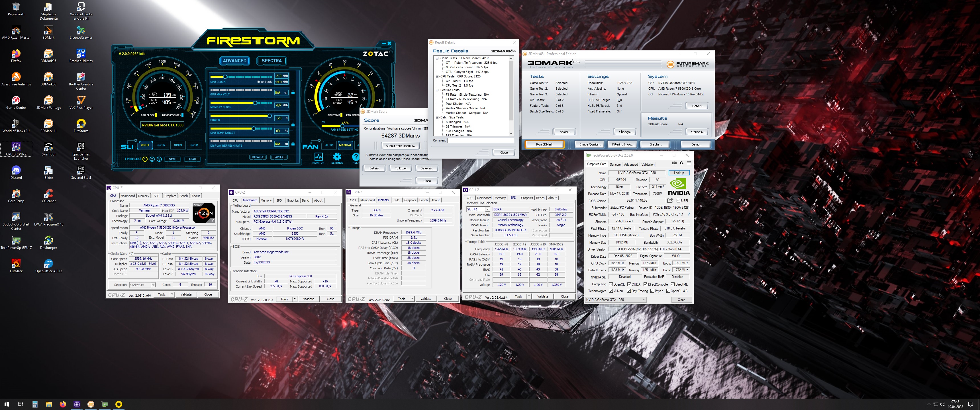Take a GPU-Z screenshot with camera icon

674,163
